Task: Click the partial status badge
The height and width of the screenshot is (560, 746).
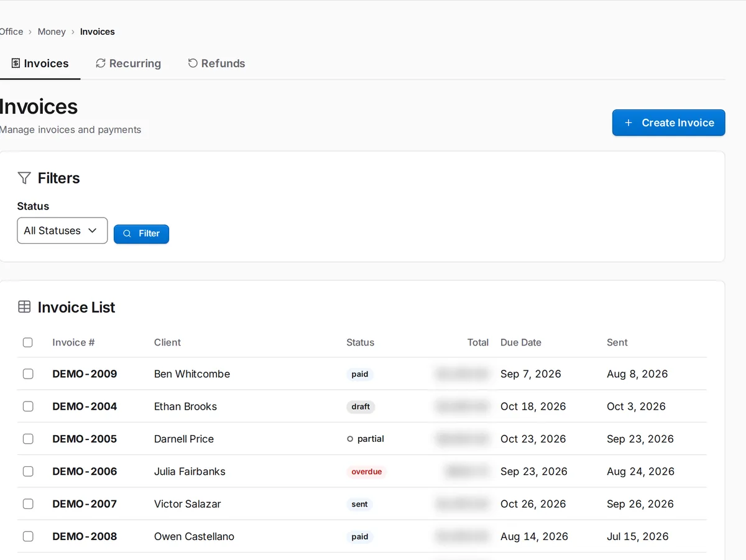Action: click(x=366, y=439)
